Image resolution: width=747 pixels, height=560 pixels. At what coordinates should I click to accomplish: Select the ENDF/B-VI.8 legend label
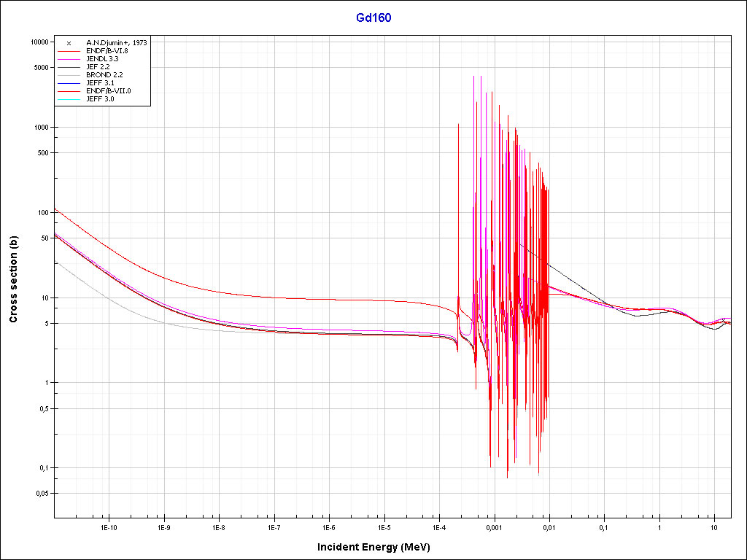click(x=108, y=51)
